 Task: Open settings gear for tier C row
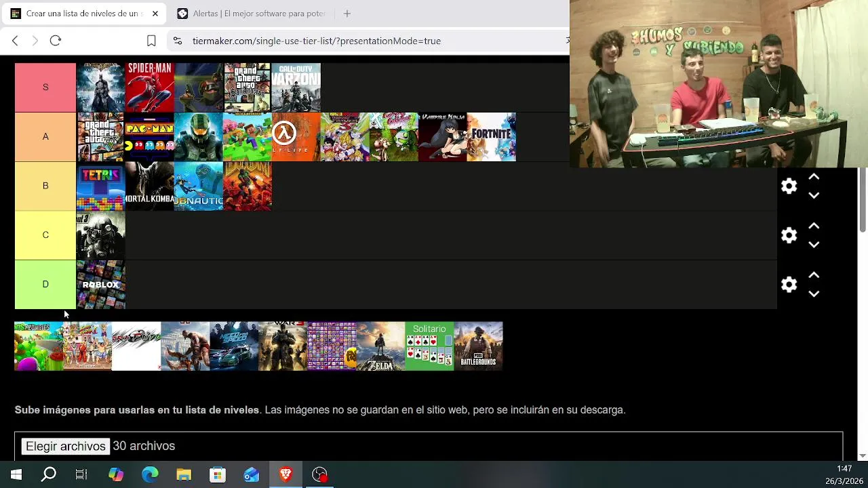(789, 235)
